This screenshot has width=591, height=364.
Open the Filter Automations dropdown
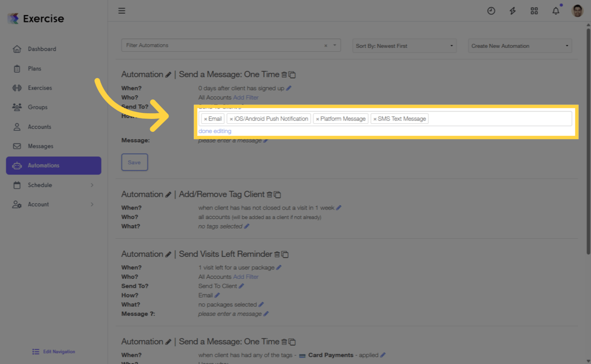point(231,45)
